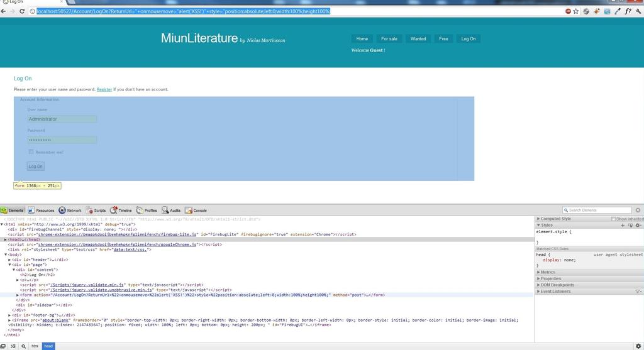Screen dimensions: 644x350
Task: Follow the Register link
Action: [104, 89]
